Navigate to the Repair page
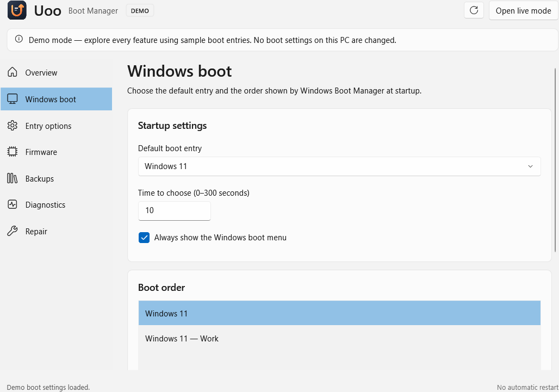This screenshot has height=392, width=559. point(57,231)
